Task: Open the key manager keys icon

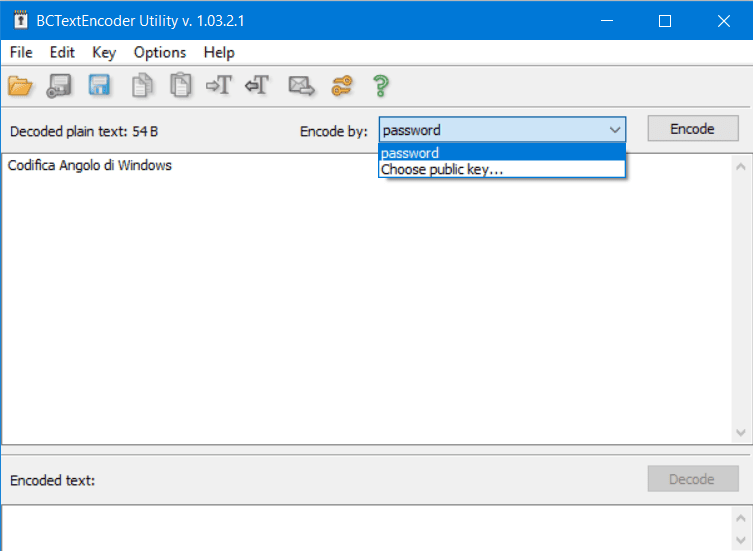Action: (342, 86)
